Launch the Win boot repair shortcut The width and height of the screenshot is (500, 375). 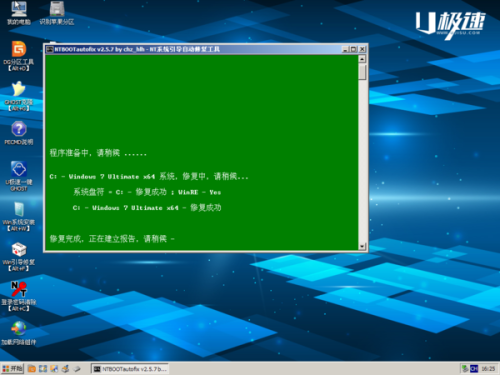pos(19,256)
